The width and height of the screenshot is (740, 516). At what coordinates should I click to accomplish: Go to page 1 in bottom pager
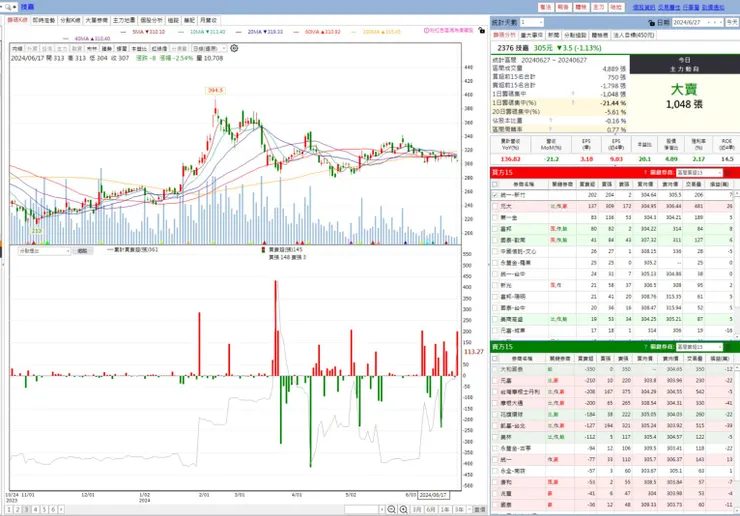coord(9,509)
